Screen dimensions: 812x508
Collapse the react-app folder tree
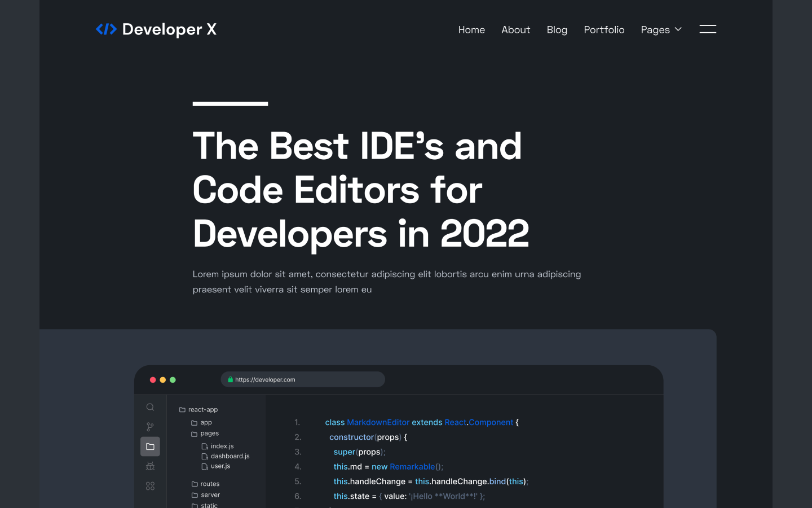point(182,409)
